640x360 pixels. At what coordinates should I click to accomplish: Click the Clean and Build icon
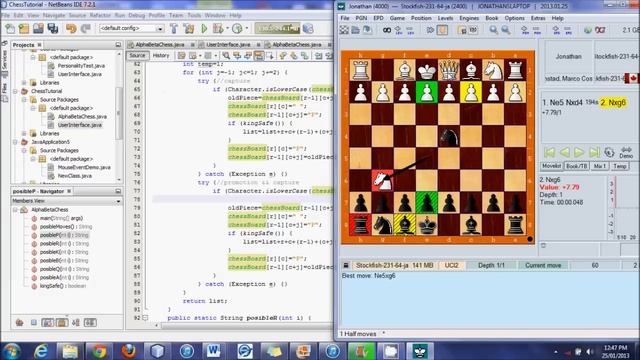click(x=189, y=29)
